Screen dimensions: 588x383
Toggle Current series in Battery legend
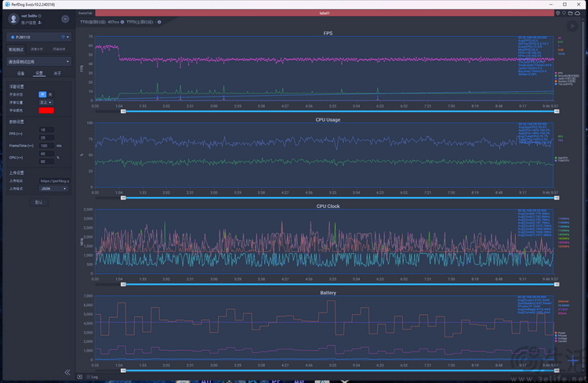coord(561,341)
